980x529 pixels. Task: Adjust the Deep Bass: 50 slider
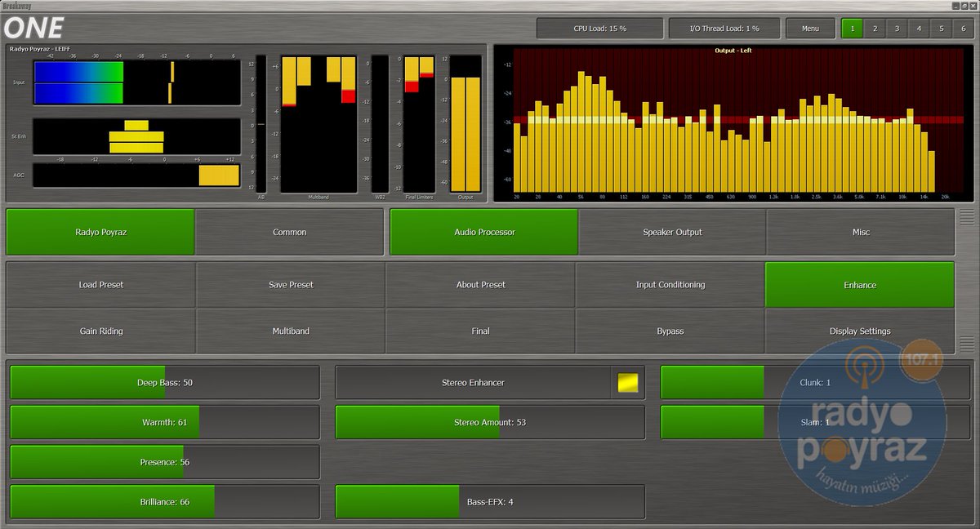(x=164, y=382)
